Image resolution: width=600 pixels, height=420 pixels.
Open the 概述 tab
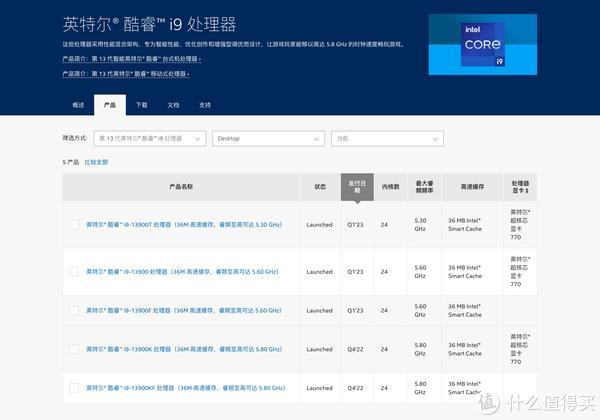click(x=78, y=105)
